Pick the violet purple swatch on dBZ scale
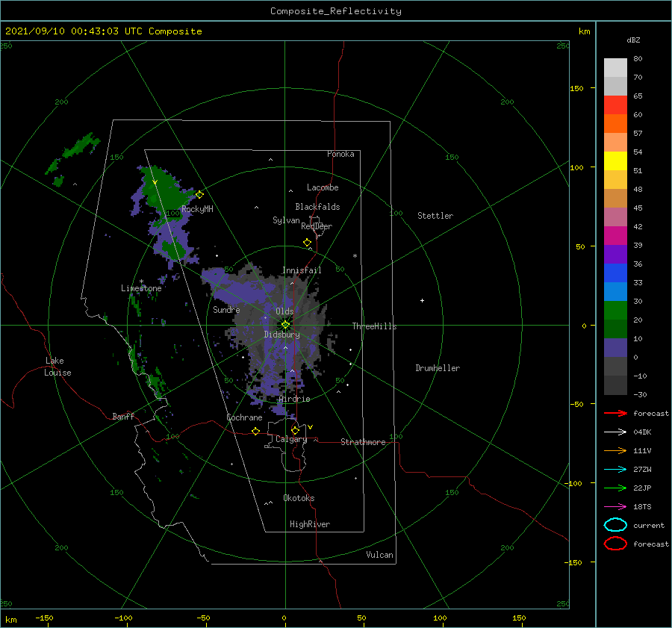 pyautogui.click(x=615, y=254)
